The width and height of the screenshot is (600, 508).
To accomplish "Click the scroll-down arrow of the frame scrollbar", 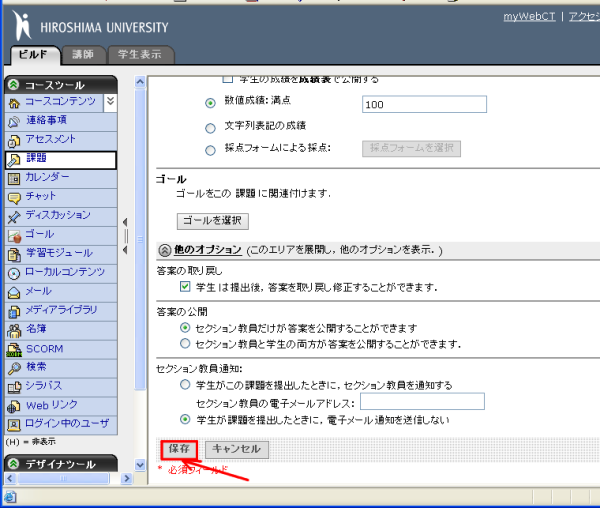I will pos(140,465).
